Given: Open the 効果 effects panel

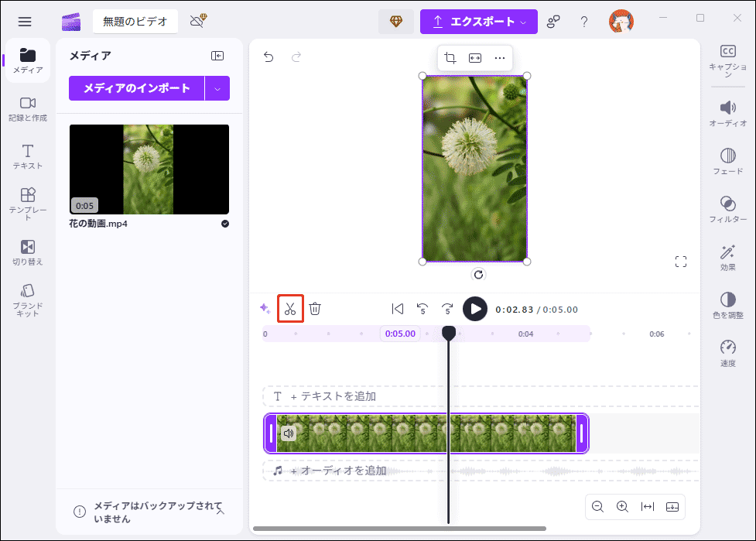Looking at the screenshot, I should [727, 258].
